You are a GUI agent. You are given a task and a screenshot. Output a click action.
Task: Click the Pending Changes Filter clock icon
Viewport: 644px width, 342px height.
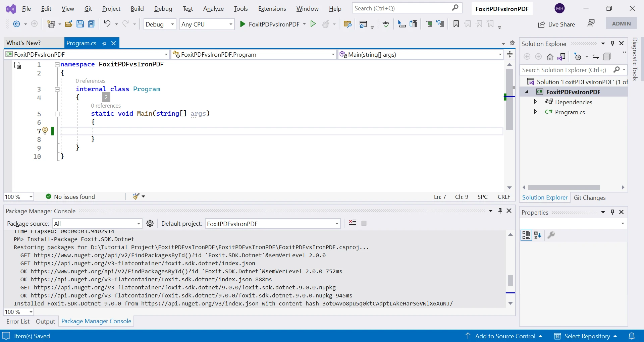tap(578, 57)
